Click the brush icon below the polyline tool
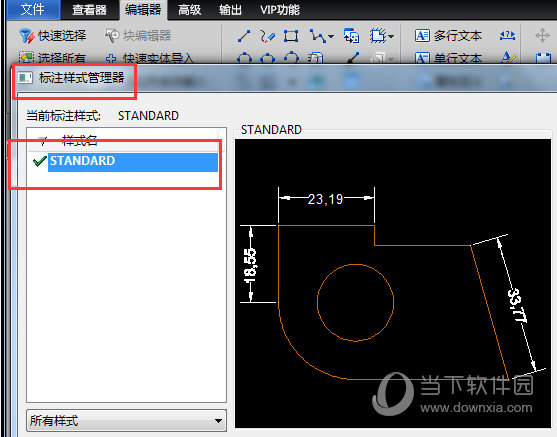This screenshot has width=557, height=437. point(352,58)
